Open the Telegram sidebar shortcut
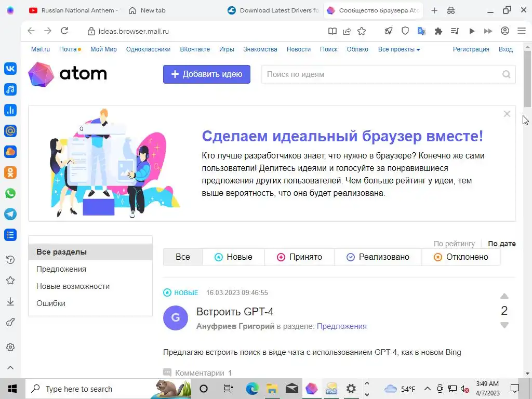The image size is (532, 399). [x=10, y=214]
